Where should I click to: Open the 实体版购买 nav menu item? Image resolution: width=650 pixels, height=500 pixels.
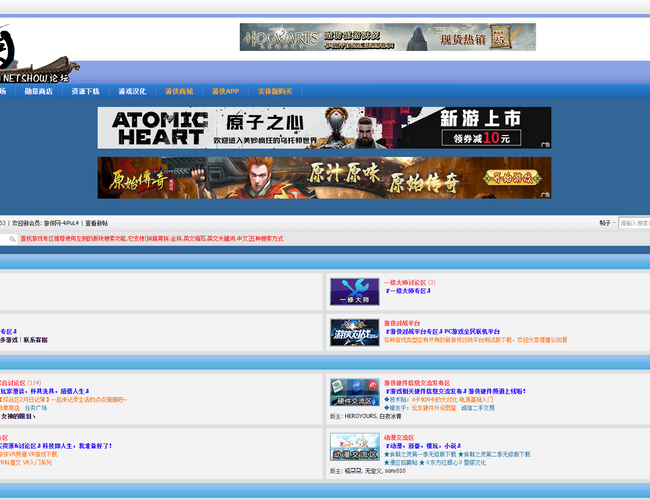pos(275,91)
